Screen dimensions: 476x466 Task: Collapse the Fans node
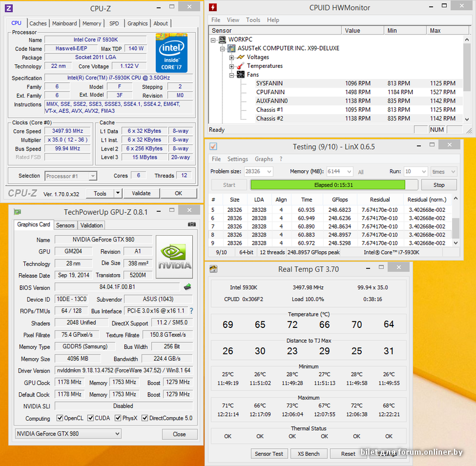(231, 75)
